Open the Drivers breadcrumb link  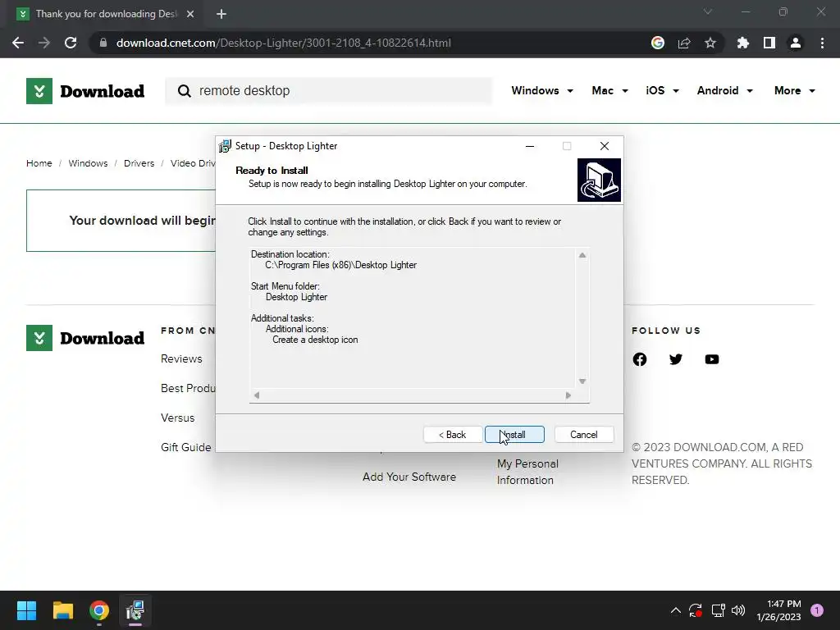point(139,163)
